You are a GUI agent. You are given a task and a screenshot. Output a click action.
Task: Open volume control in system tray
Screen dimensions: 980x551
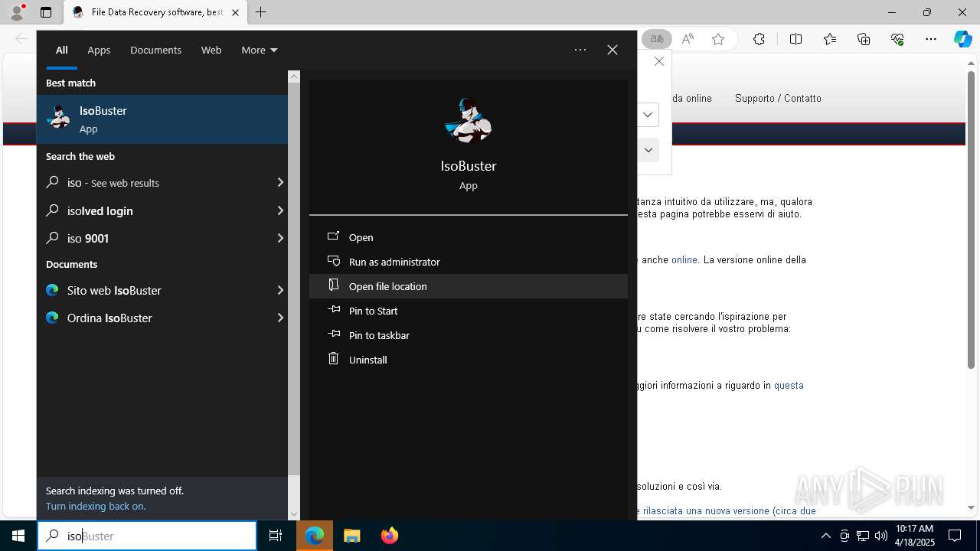tap(880, 536)
